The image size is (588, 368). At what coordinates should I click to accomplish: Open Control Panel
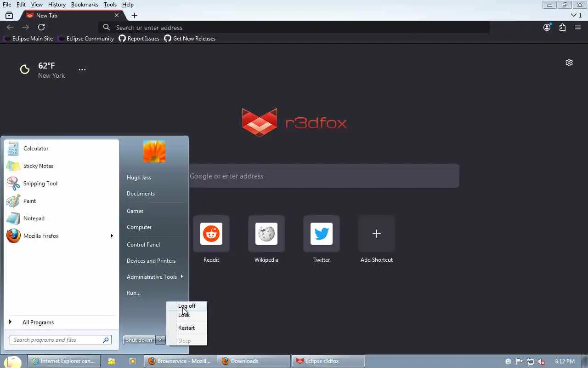coord(143,245)
